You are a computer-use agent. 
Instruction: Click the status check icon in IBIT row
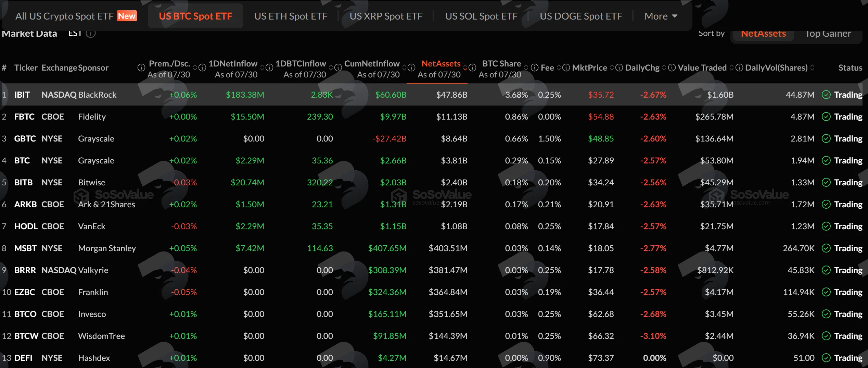826,95
